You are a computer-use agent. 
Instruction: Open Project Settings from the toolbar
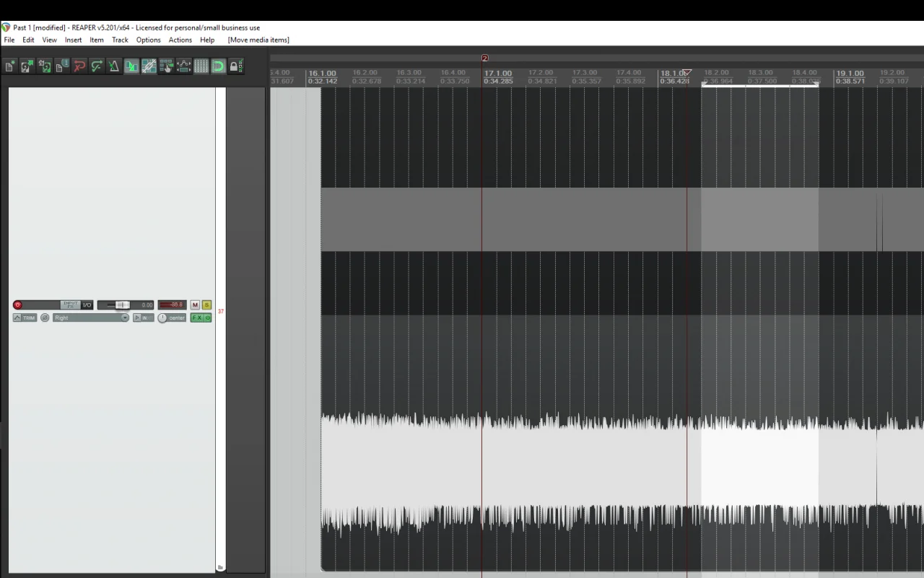click(x=62, y=66)
